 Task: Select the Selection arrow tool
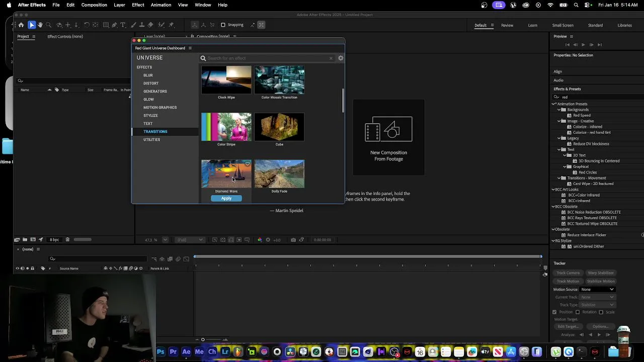tap(32, 25)
